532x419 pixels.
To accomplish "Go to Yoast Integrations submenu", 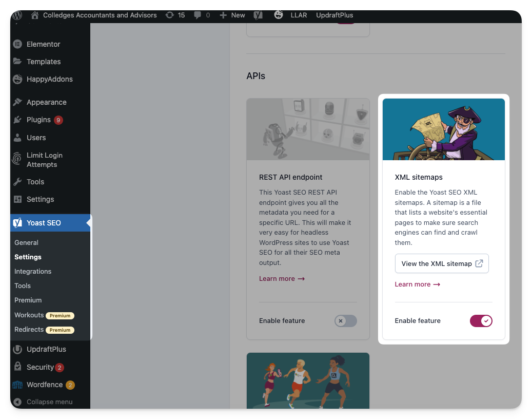I will pyautogui.click(x=33, y=271).
